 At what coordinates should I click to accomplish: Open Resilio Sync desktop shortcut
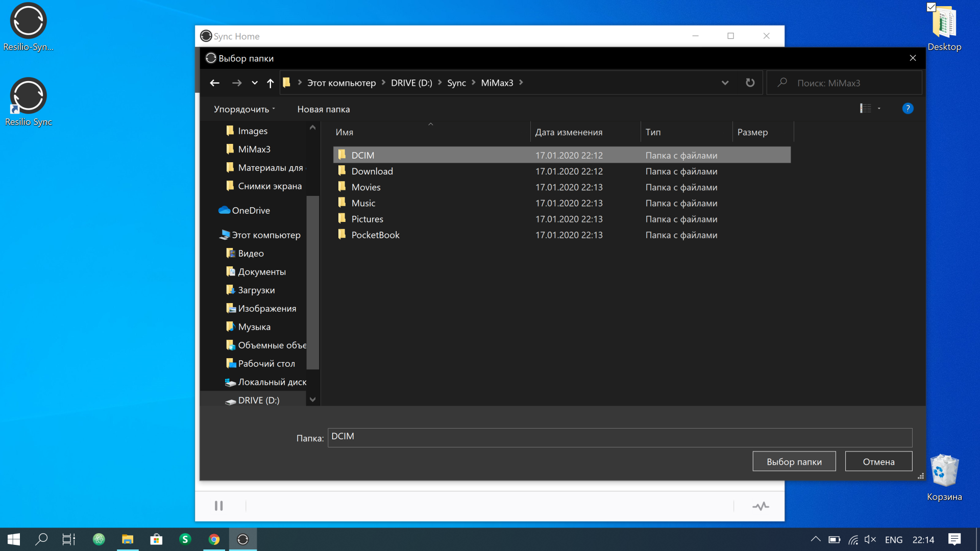click(29, 102)
